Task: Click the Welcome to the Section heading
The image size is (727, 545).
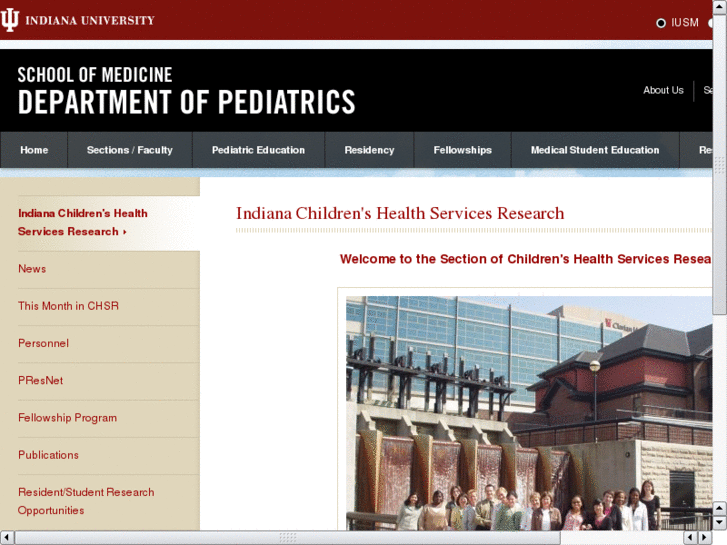Action: [x=526, y=259]
